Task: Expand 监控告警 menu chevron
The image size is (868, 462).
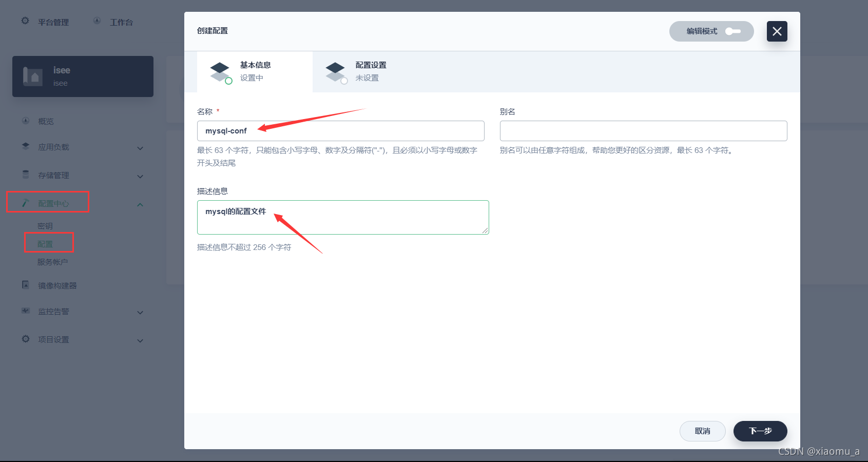Action: point(140,312)
